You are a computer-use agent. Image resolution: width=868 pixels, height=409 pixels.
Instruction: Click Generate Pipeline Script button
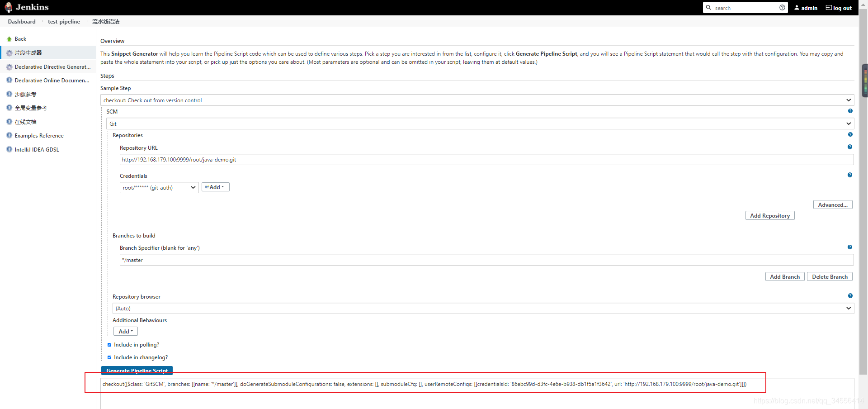click(x=137, y=371)
